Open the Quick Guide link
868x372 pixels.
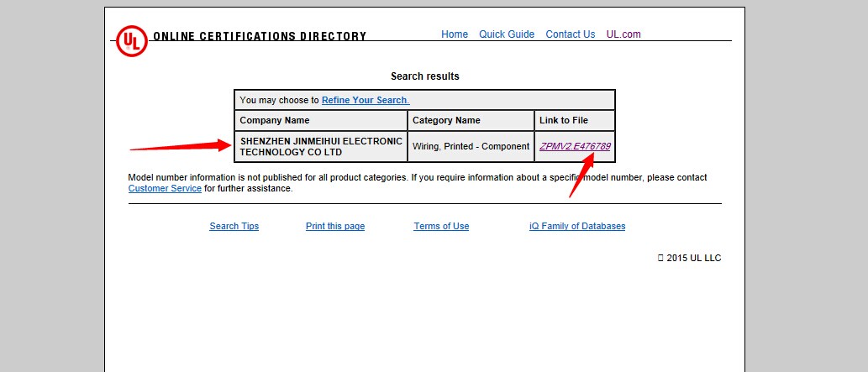pyautogui.click(x=507, y=34)
